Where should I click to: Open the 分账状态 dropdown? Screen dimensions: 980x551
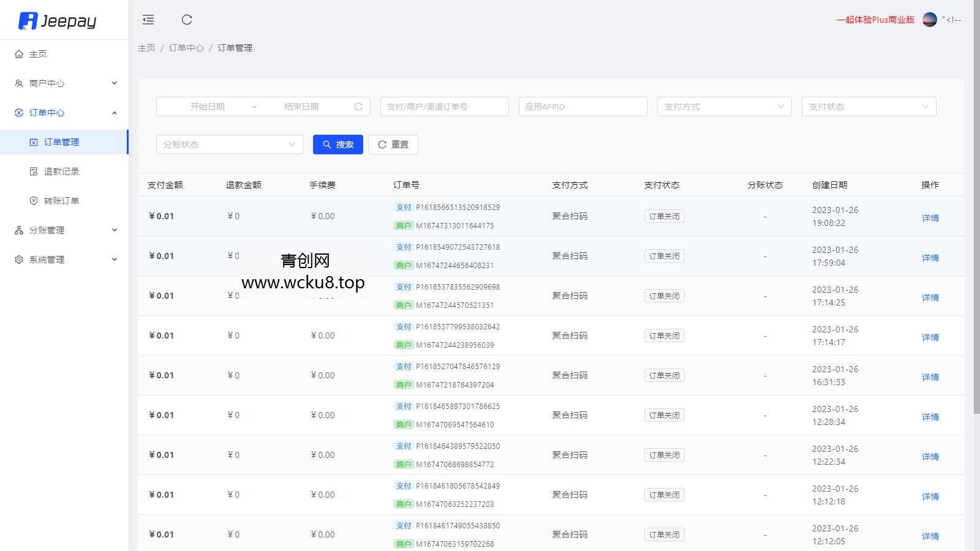coord(229,144)
